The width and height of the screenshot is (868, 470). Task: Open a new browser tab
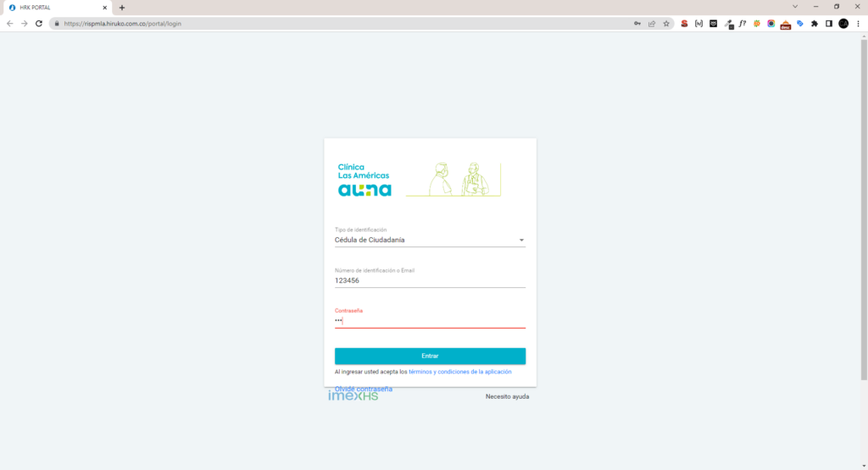click(x=122, y=8)
